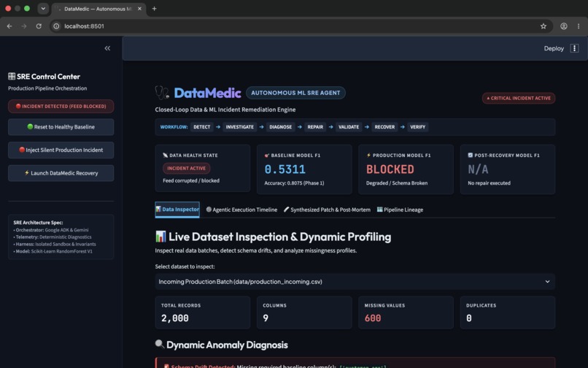Click the Baseline Model F1 target icon
The width and height of the screenshot is (588, 368).
click(266, 155)
